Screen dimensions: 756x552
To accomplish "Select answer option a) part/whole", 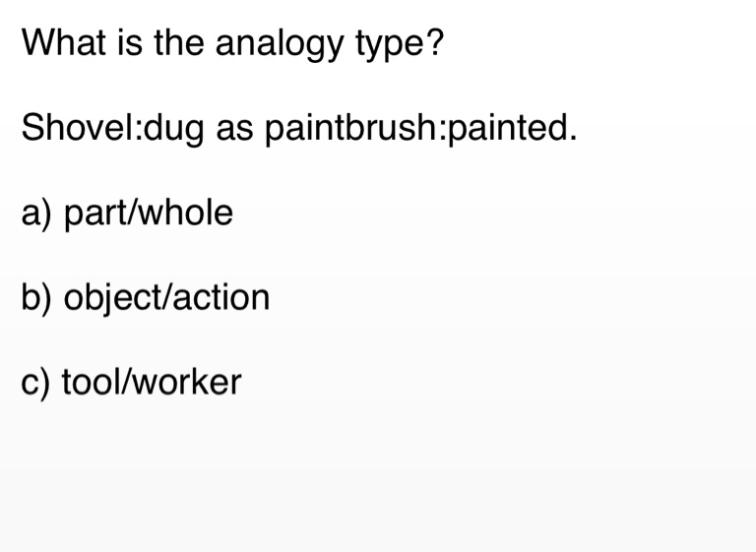I will click(127, 213).
